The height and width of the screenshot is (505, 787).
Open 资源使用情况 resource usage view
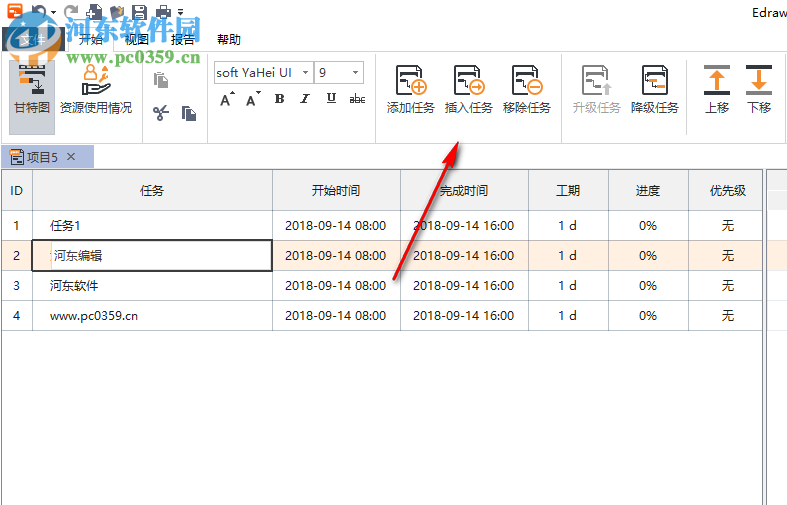[x=96, y=90]
